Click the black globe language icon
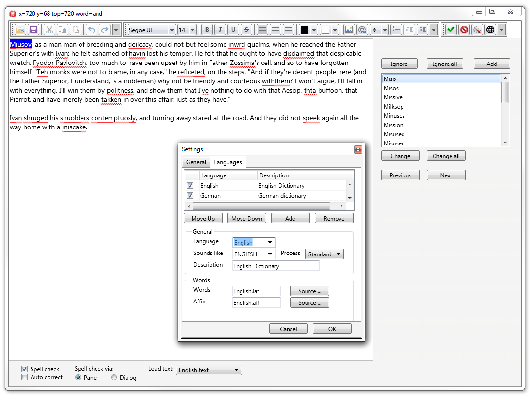The image size is (532, 397). [490, 30]
